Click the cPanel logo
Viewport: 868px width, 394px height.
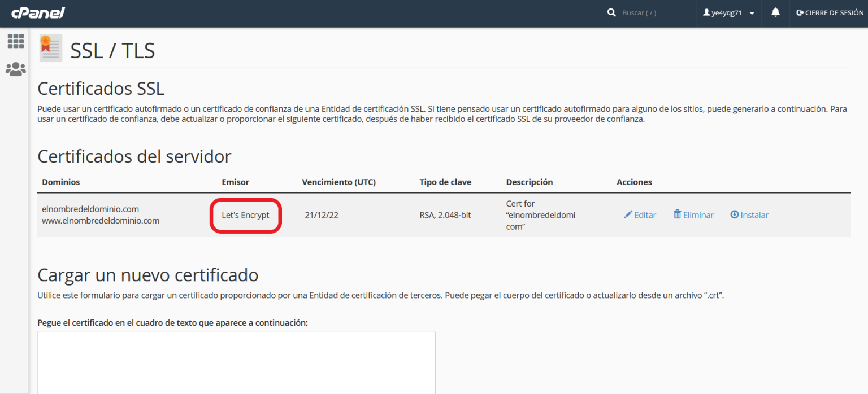click(x=38, y=13)
